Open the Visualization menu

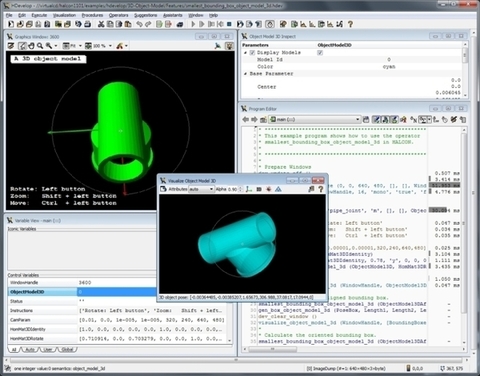click(x=64, y=15)
